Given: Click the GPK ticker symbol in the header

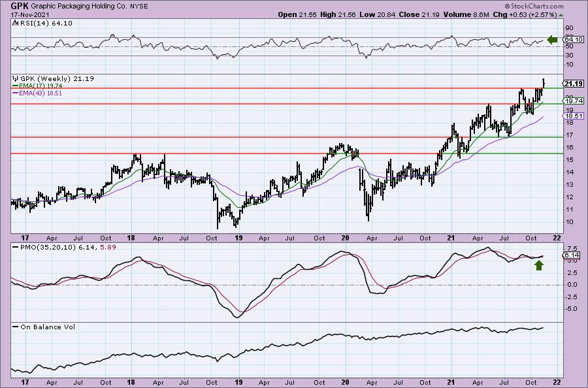Looking at the screenshot, I should (x=20, y=6).
